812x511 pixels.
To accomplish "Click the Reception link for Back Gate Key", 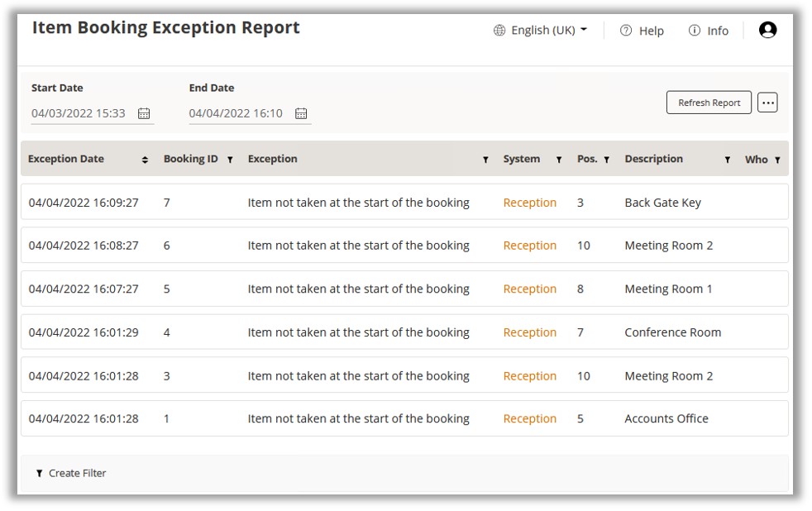I will tap(529, 203).
